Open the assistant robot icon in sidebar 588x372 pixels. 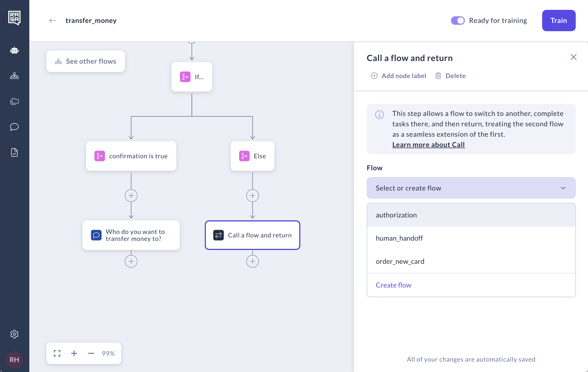pyautogui.click(x=14, y=50)
